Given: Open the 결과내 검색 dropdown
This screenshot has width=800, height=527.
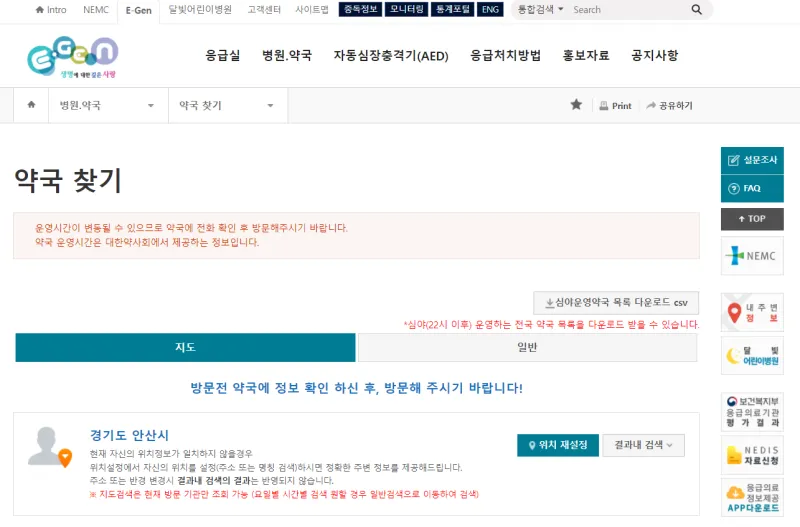Looking at the screenshot, I should click(x=642, y=445).
